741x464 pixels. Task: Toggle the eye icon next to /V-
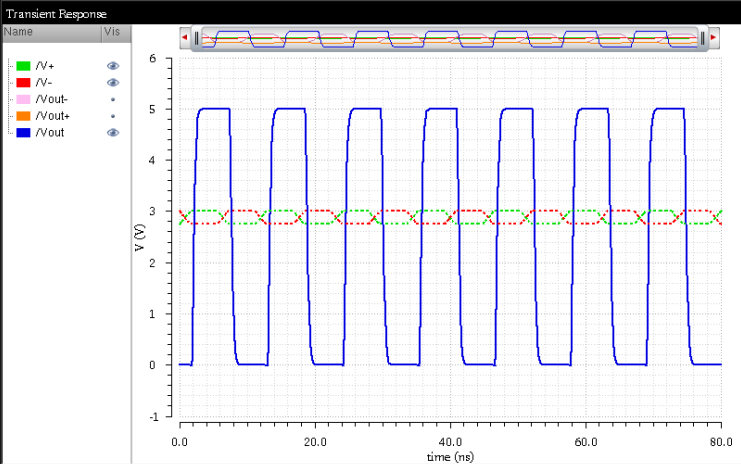[x=112, y=83]
